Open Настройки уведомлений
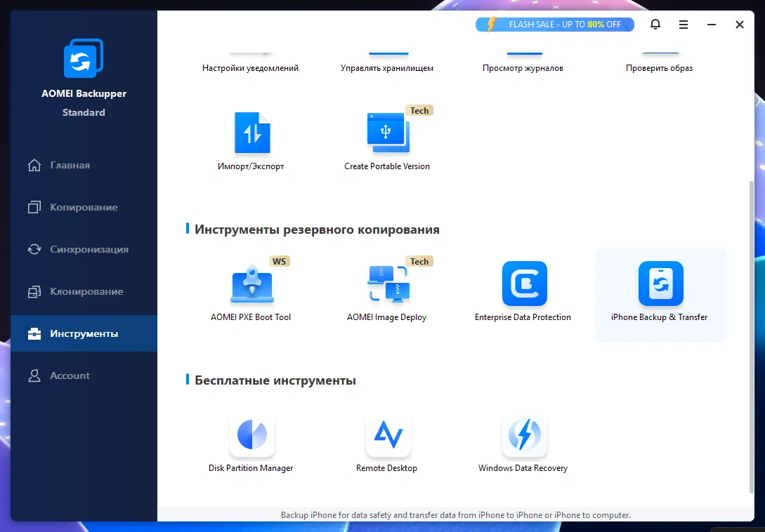This screenshot has width=765, height=532. [x=250, y=68]
